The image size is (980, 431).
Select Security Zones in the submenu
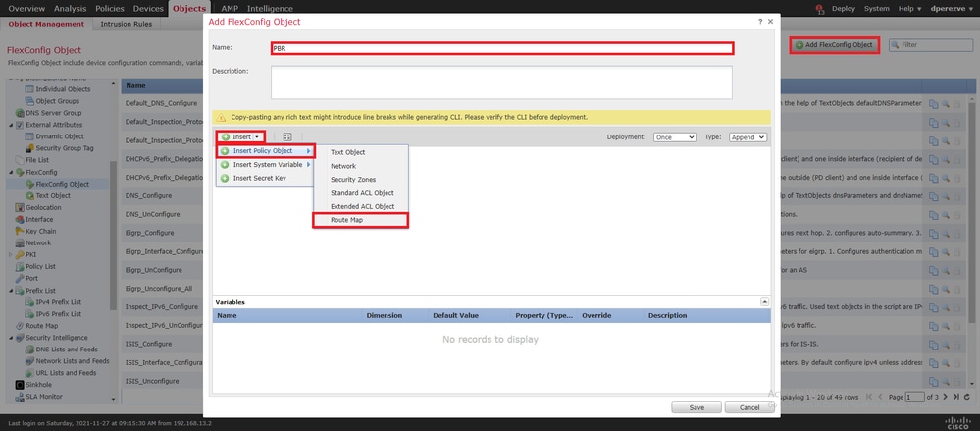[x=360, y=180]
